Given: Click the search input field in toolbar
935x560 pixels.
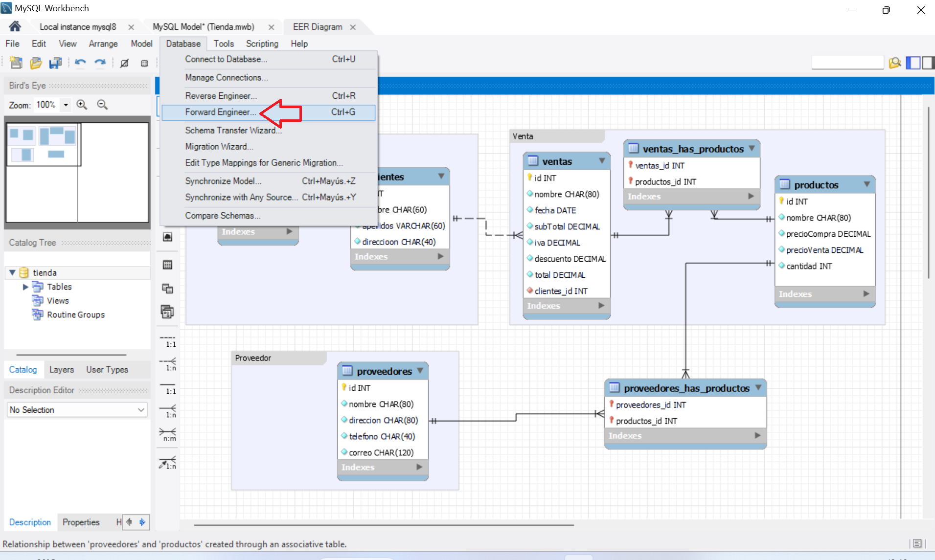Looking at the screenshot, I should 847,63.
